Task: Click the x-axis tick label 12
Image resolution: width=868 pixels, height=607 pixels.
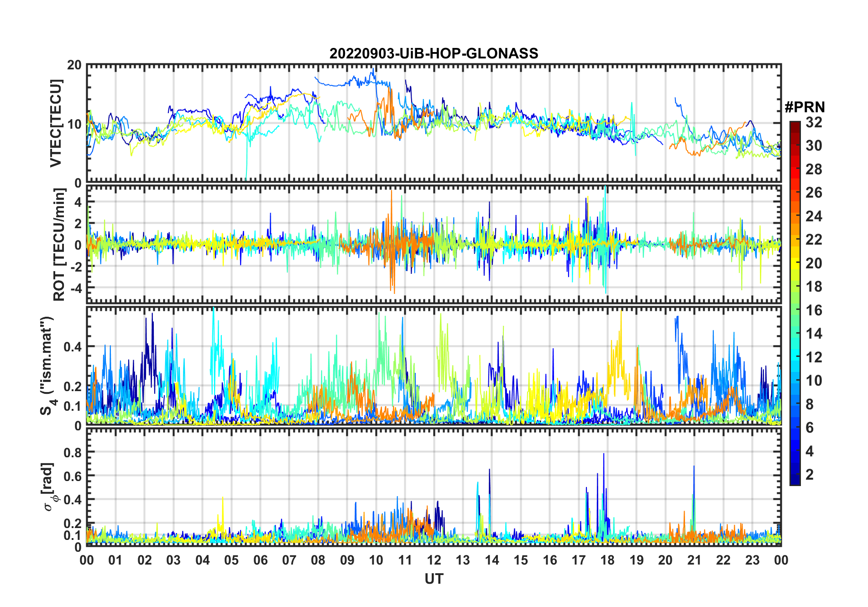Action: click(x=434, y=560)
